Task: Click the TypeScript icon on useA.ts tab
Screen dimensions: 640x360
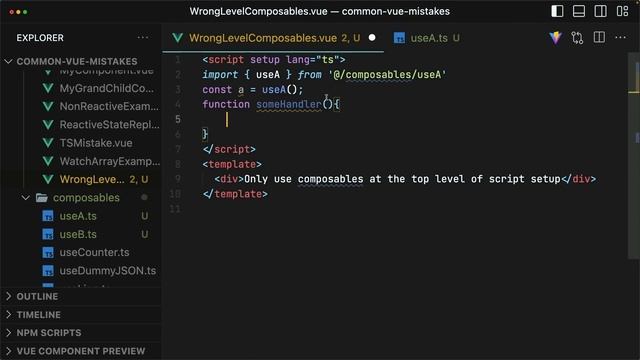Action: (x=399, y=38)
